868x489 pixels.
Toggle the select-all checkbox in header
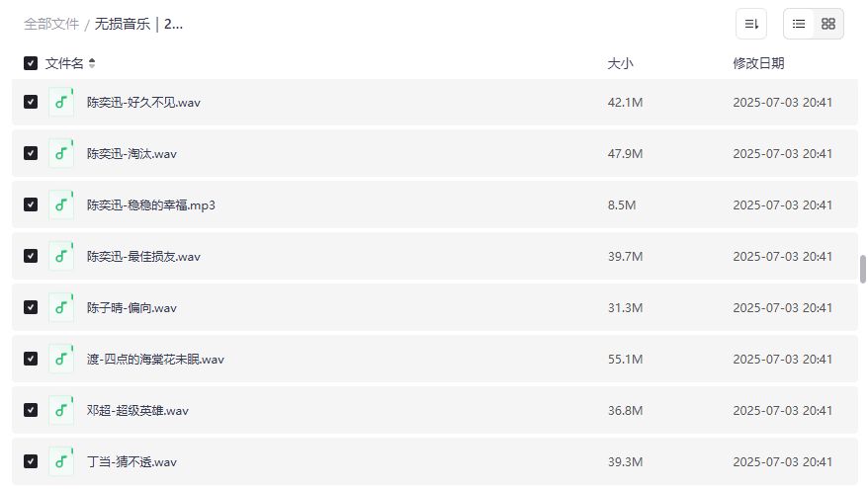(31, 63)
